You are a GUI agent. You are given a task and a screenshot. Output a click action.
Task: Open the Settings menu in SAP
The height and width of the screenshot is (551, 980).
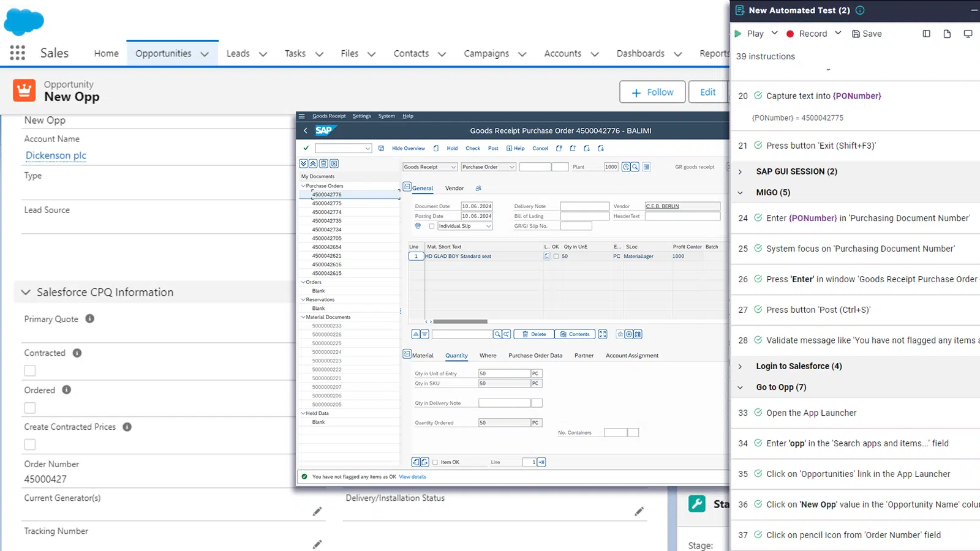click(361, 116)
